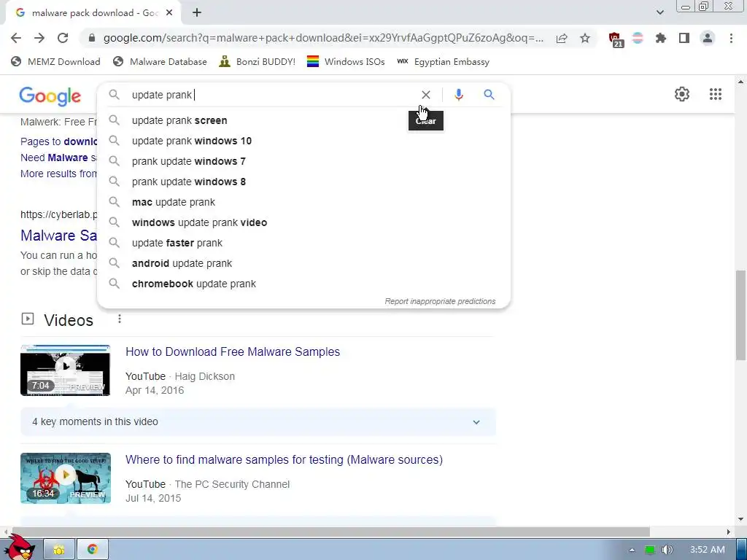Open a new browser tab
This screenshot has height=560, width=747.
click(197, 13)
